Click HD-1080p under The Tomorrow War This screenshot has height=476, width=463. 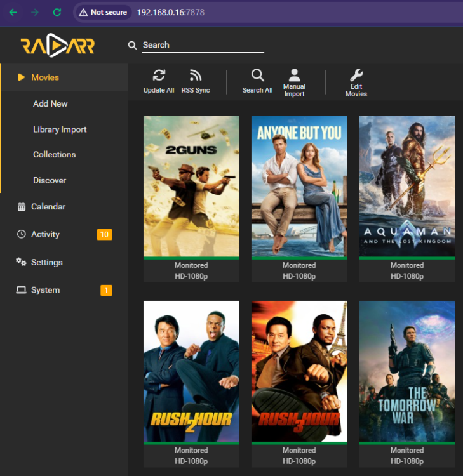click(407, 461)
